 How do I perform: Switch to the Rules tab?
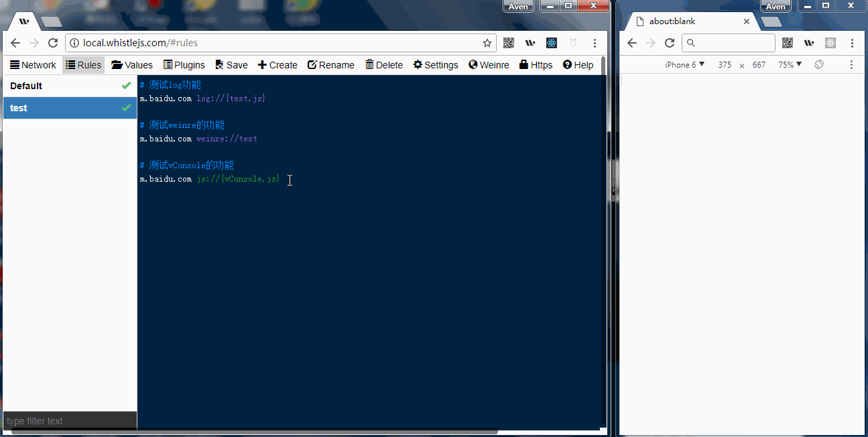pos(84,65)
